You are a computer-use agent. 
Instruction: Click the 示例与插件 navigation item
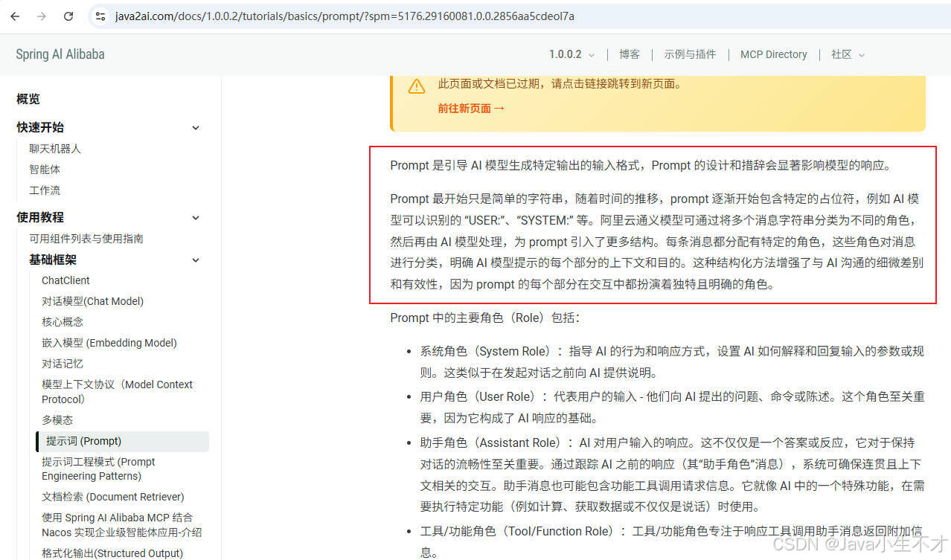(x=690, y=54)
